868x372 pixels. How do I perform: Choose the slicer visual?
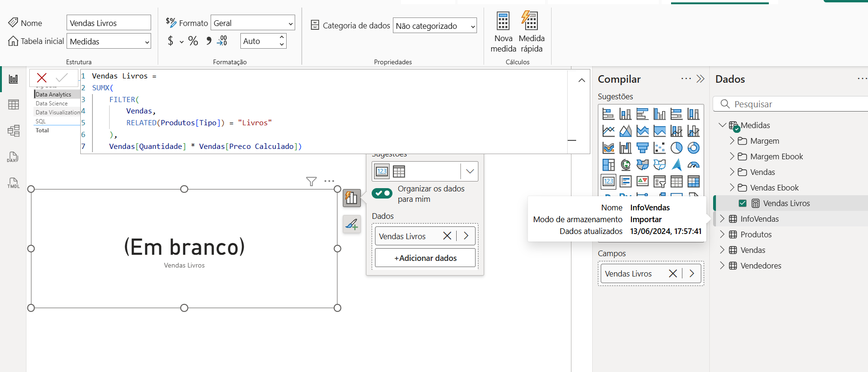point(659,182)
